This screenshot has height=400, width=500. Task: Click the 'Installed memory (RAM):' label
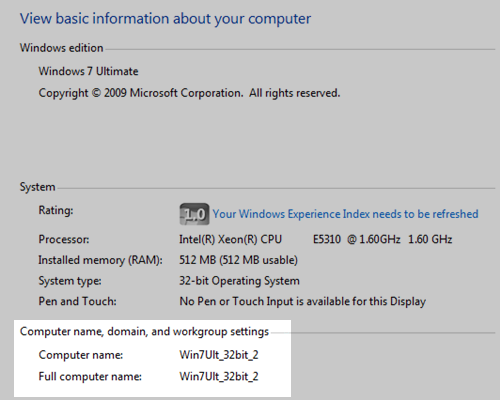(x=100, y=260)
